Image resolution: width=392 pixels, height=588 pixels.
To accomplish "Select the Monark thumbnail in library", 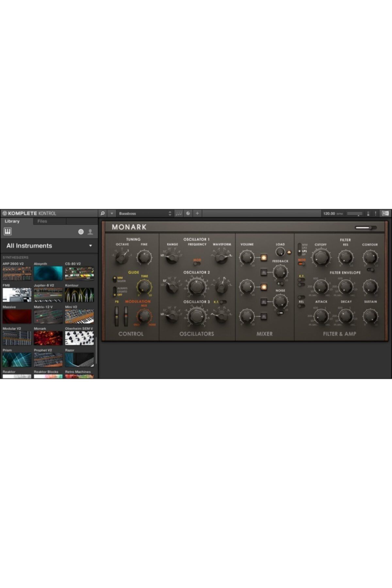I will [48, 338].
